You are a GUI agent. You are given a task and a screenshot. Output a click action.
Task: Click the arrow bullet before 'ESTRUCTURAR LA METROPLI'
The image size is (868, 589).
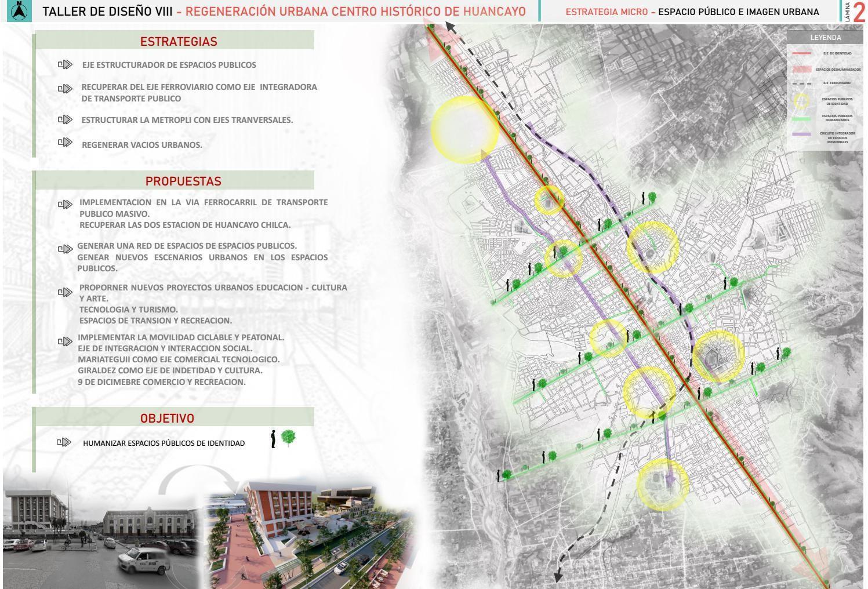pos(65,119)
